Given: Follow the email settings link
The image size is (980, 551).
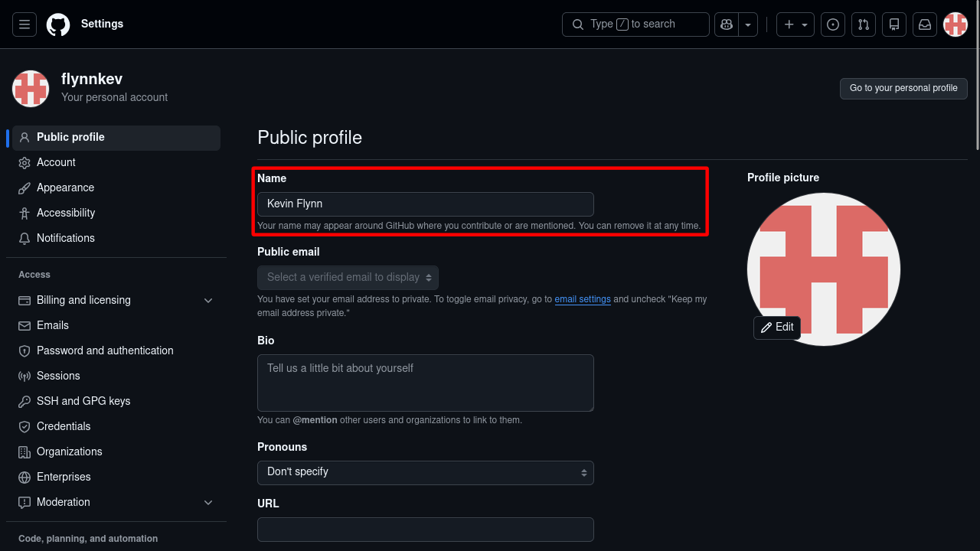Looking at the screenshot, I should click(583, 299).
